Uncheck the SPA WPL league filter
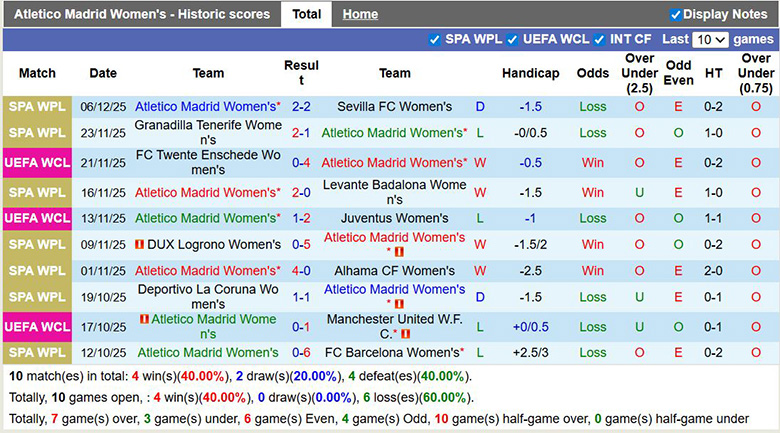Viewport: 780px width, 433px height. click(434, 40)
